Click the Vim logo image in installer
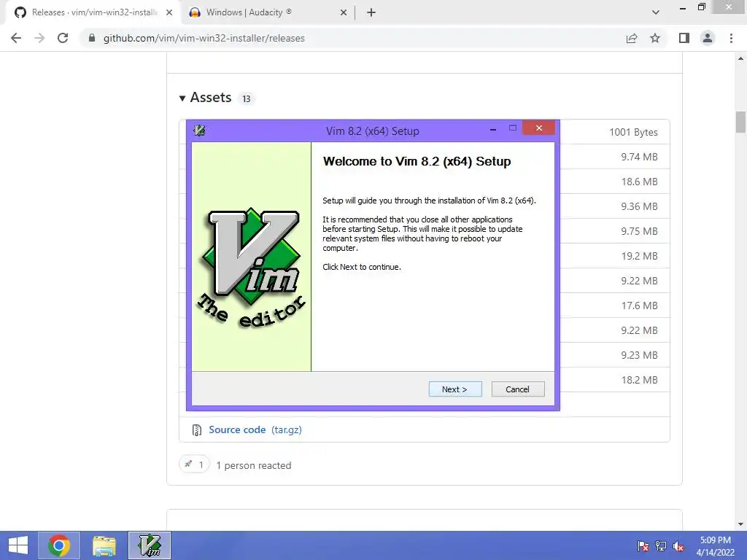 click(x=251, y=268)
